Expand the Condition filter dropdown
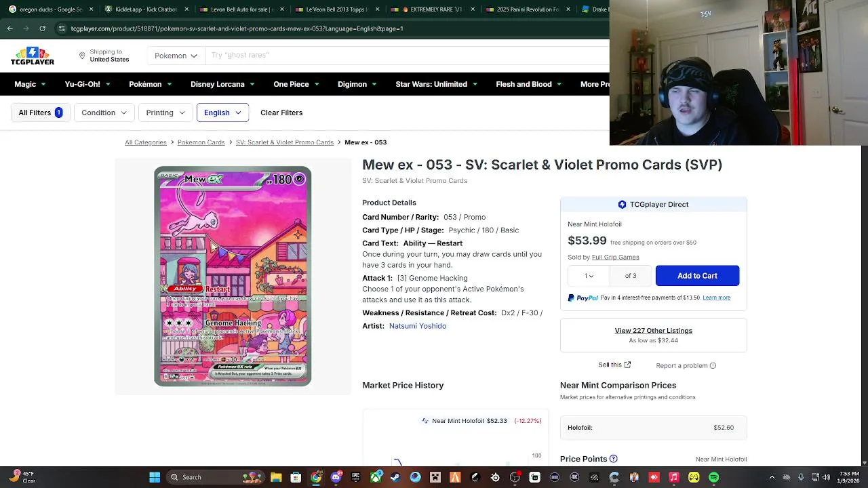 104,113
